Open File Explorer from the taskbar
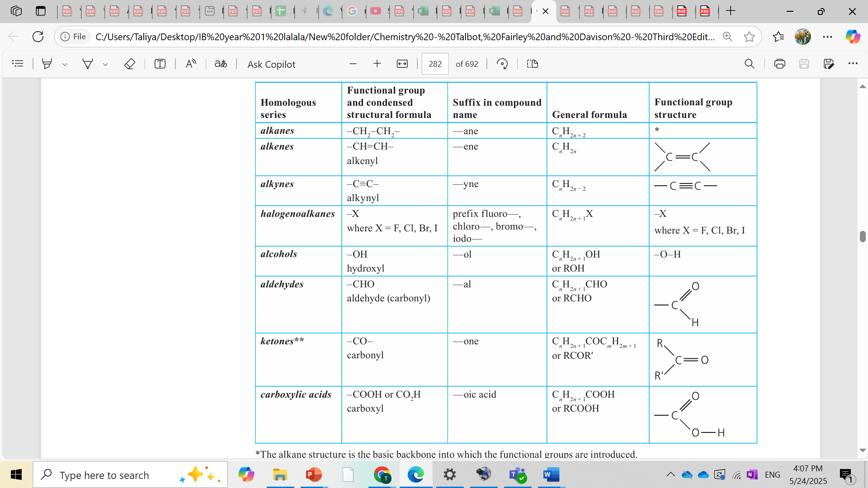The width and height of the screenshot is (868, 488). coord(280,474)
